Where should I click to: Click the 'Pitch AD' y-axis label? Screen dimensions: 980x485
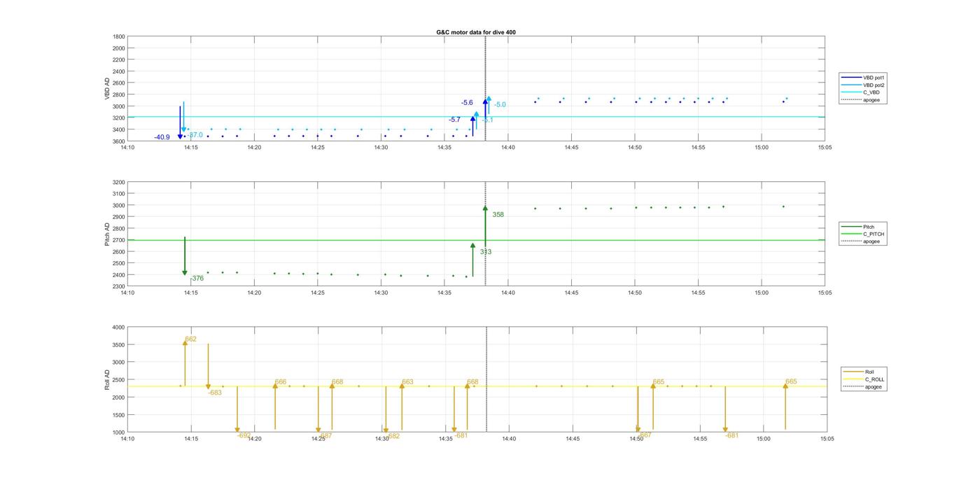pos(108,234)
